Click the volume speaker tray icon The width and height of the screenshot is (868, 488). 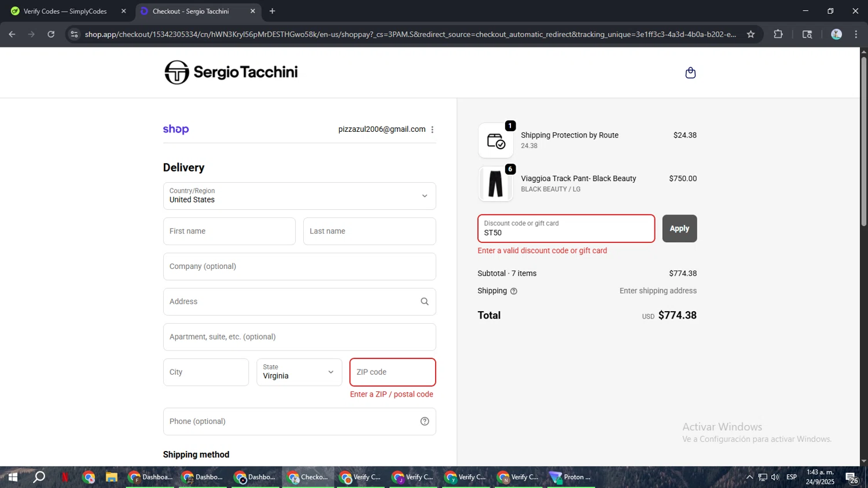pyautogui.click(x=775, y=477)
